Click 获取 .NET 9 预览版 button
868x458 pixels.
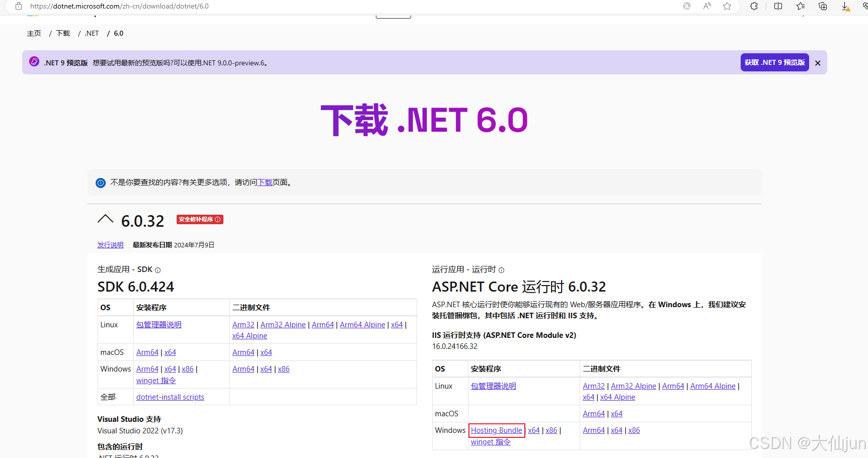pos(774,62)
